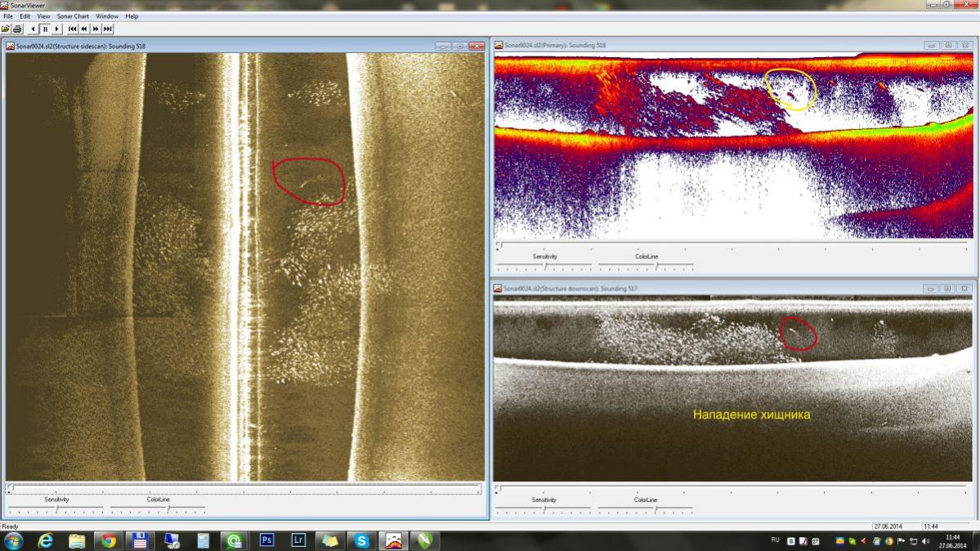The width and height of the screenshot is (980, 551).
Task: Click the sidescan window's sounding position bar
Action: tap(244, 489)
